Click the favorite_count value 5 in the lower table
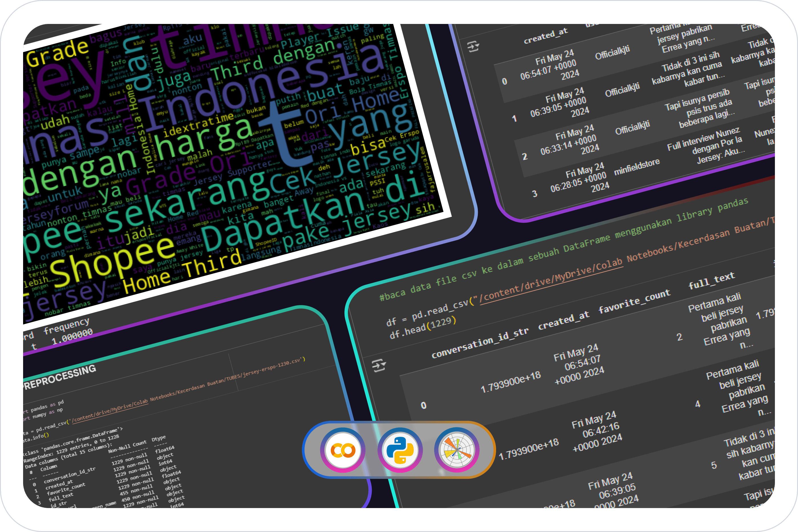 [x=714, y=465]
